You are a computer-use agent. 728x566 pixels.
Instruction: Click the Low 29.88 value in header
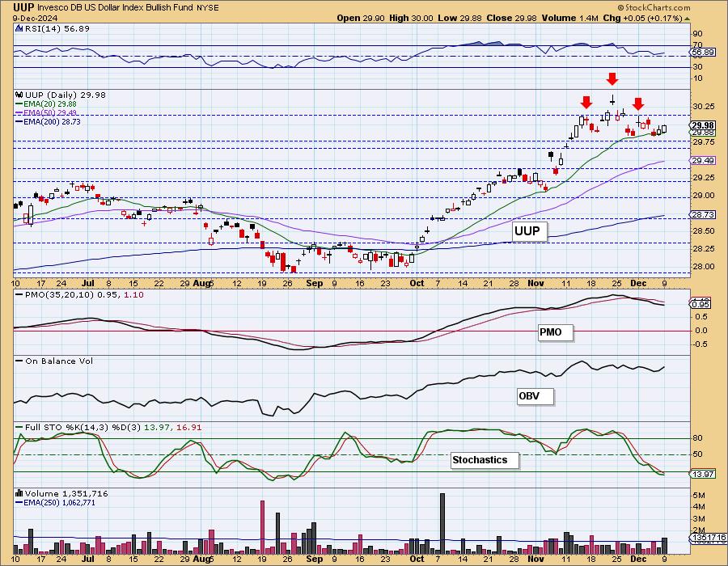pyautogui.click(x=459, y=18)
